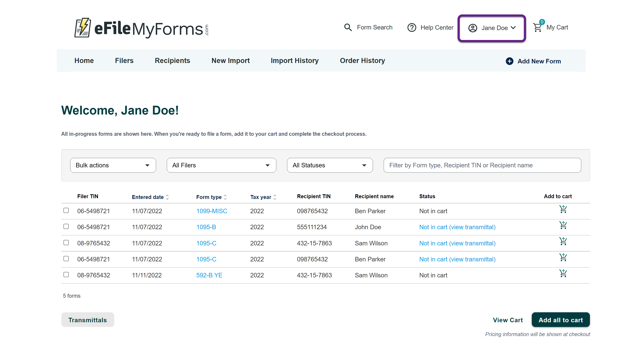This screenshot has height=356, width=644.
Task: Click the plus icon for Add New Form
Action: point(509,61)
